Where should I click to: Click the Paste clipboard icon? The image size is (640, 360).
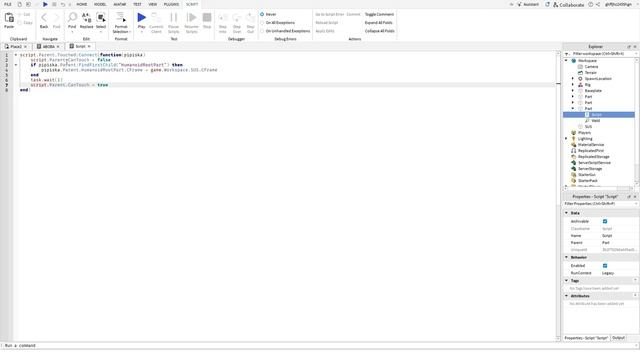click(x=9, y=18)
